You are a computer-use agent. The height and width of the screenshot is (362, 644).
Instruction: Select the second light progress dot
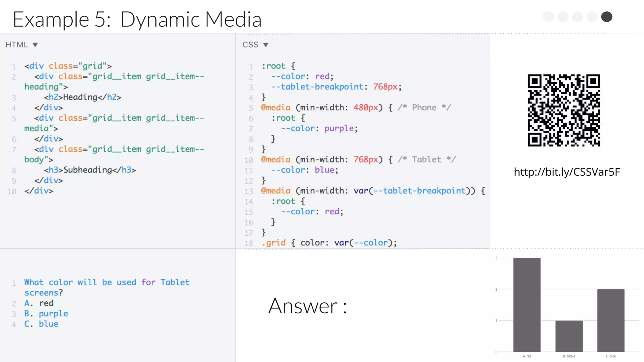pyautogui.click(x=563, y=17)
